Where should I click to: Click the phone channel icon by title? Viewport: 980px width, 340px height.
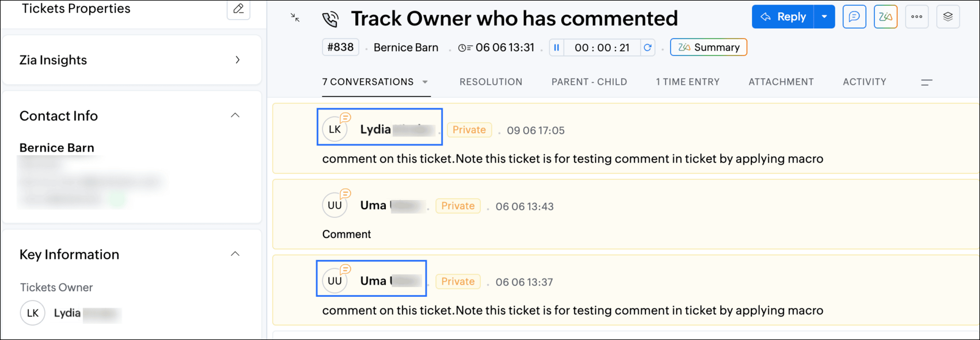(331, 19)
